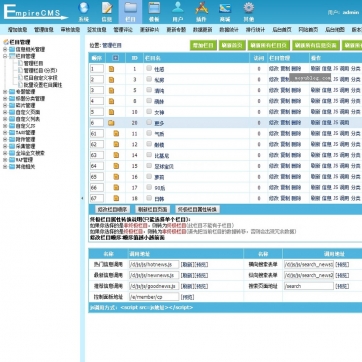Click the page icon of row ID 3
This screenshot has width=362, height=362.
[x=111, y=80]
